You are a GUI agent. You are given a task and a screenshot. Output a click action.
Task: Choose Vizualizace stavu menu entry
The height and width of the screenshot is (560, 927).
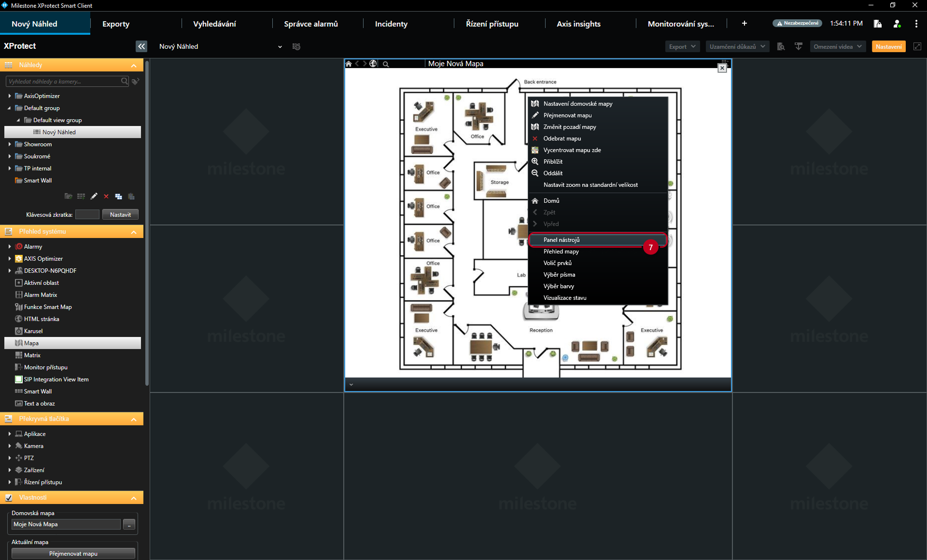coord(598,297)
